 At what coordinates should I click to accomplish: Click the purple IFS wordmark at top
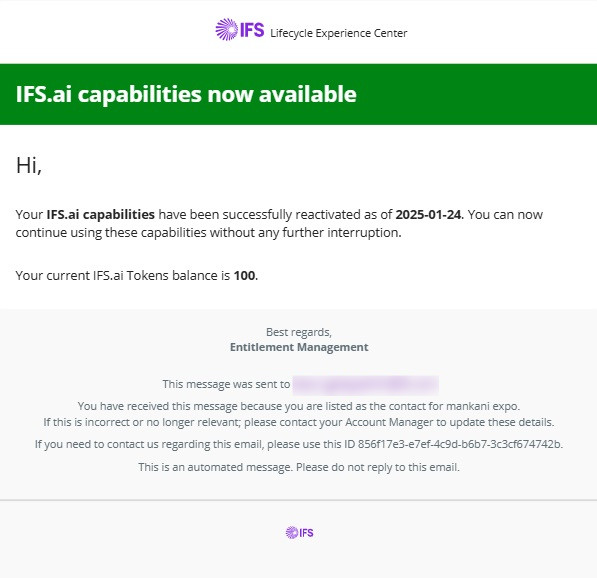click(252, 30)
